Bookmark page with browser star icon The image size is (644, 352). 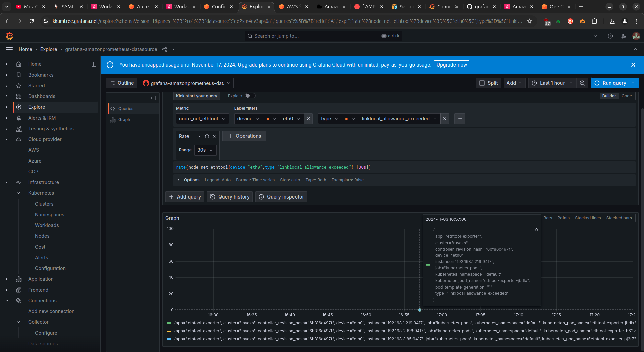point(529,21)
